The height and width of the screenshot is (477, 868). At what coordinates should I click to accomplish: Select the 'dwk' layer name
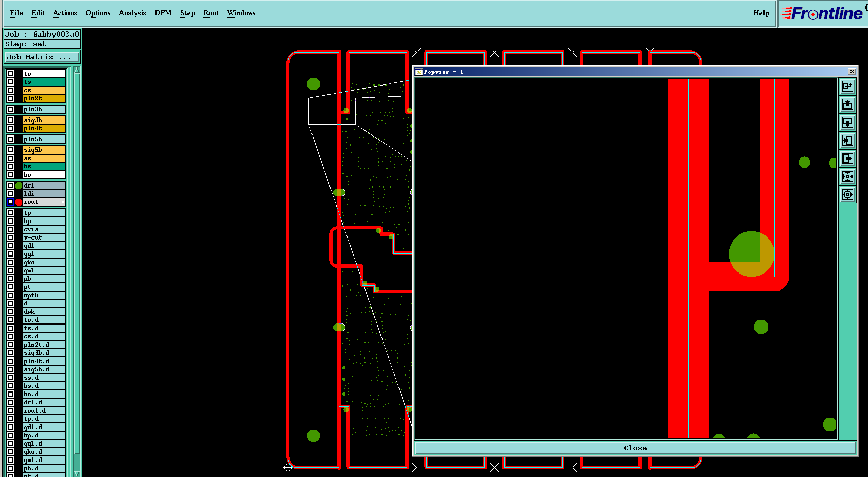coord(44,312)
